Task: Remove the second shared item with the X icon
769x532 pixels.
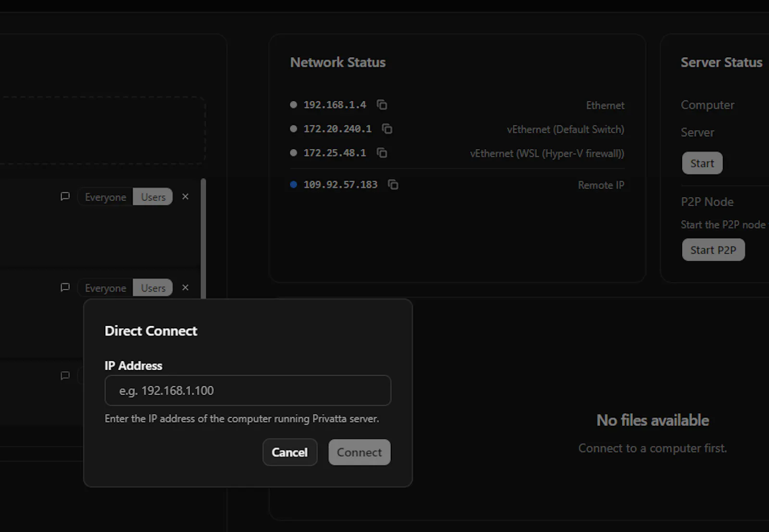Action: [186, 287]
